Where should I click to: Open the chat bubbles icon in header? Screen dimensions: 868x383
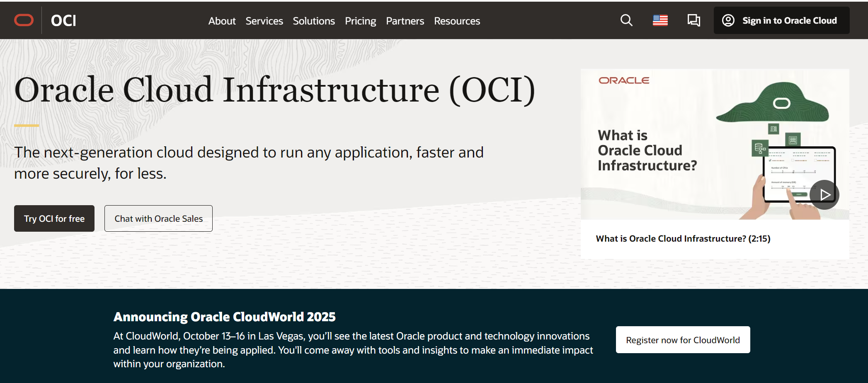(x=693, y=20)
